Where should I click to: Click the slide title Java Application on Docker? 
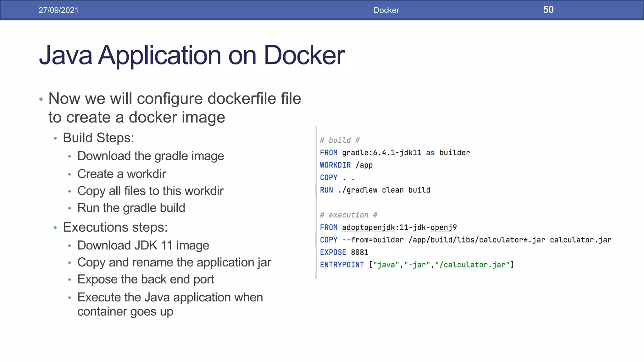tap(192, 55)
